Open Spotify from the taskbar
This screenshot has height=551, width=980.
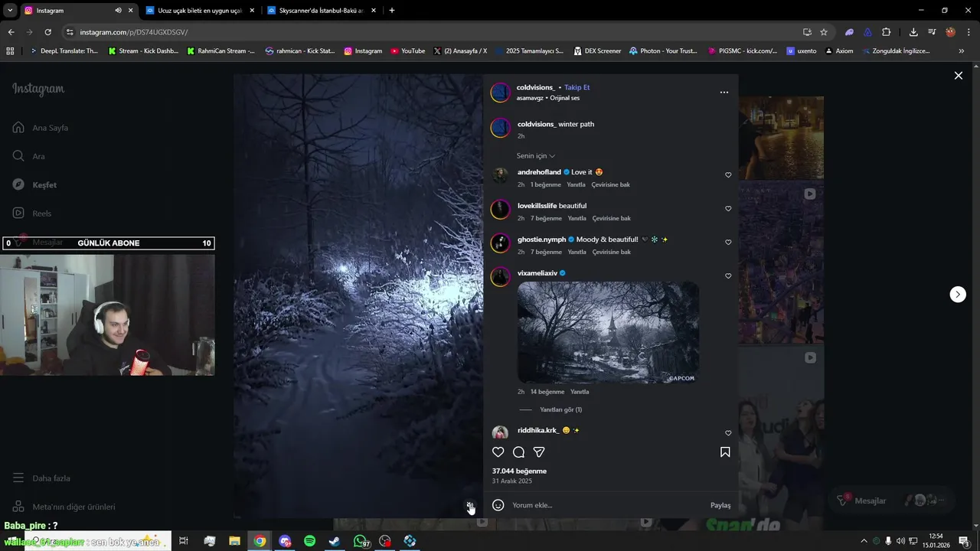pos(309,541)
